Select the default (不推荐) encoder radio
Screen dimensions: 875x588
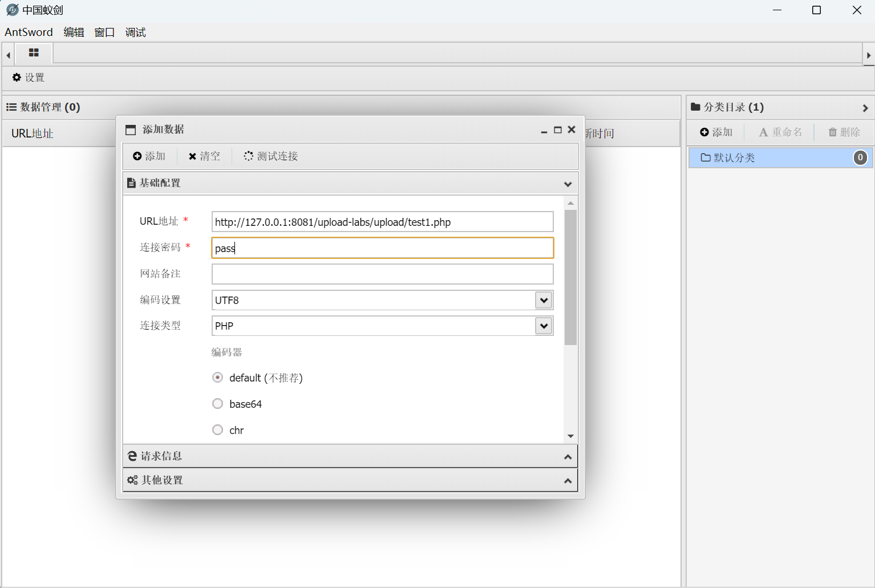[217, 378]
